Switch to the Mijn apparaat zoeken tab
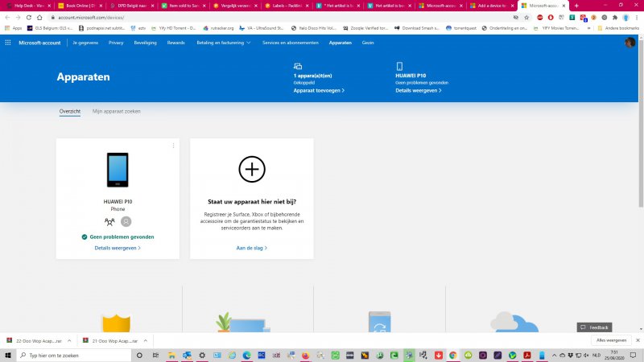644x362 pixels. tap(116, 111)
